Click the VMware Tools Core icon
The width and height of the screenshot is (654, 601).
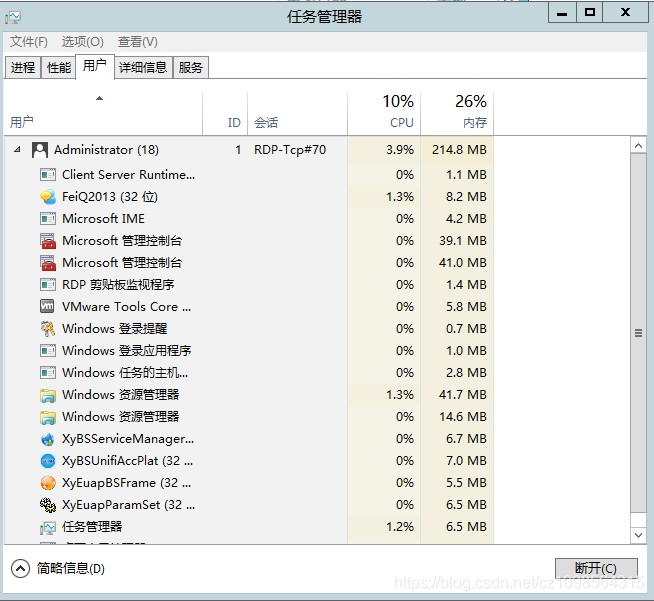click(47, 307)
